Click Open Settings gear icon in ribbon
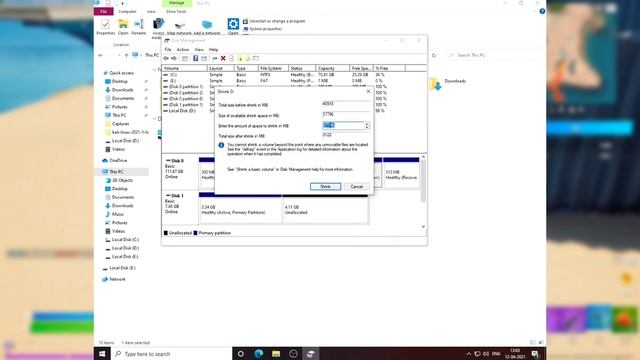Viewport: 640px width, 360px height. pyautogui.click(x=233, y=24)
